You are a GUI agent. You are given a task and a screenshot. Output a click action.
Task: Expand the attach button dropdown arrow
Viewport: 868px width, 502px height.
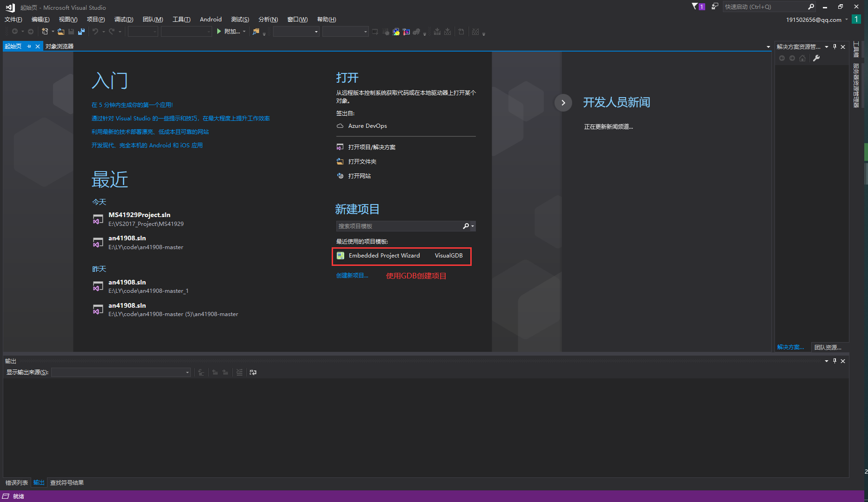[244, 32]
